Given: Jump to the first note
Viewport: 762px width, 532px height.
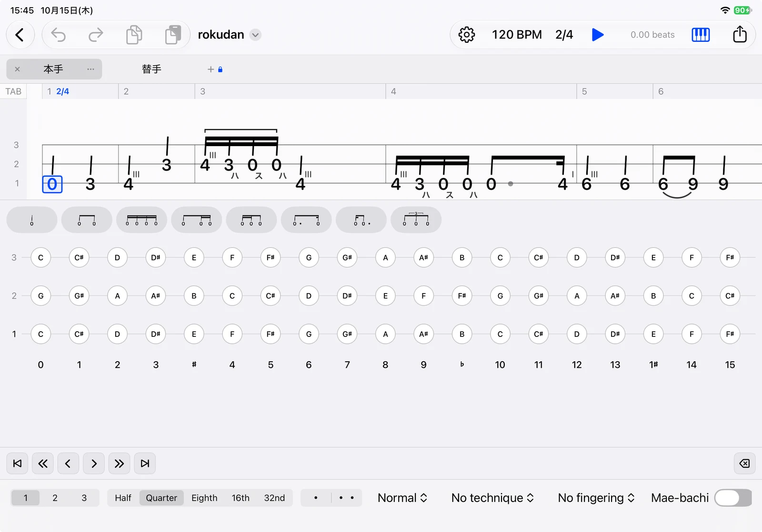Looking at the screenshot, I should click(17, 463).
